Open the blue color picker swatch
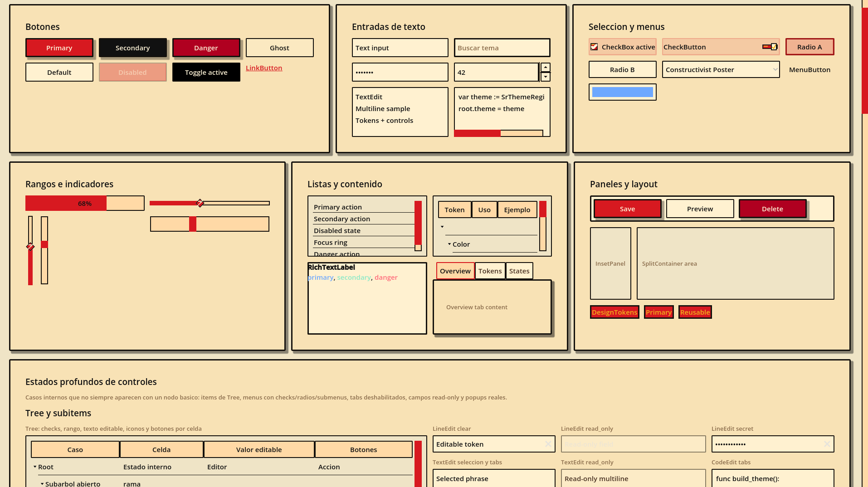868x487 pixels. click(622, 92)
